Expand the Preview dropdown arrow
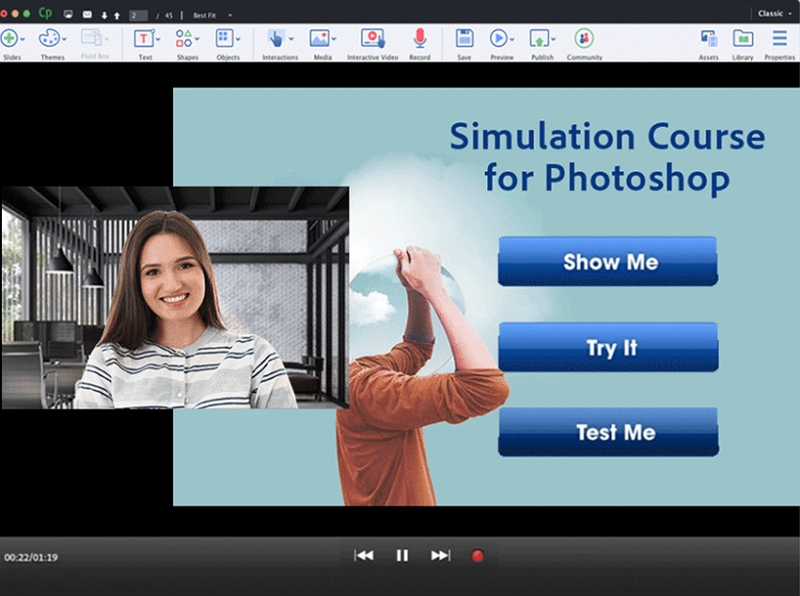The image size is (800, 596). (512, 39)
